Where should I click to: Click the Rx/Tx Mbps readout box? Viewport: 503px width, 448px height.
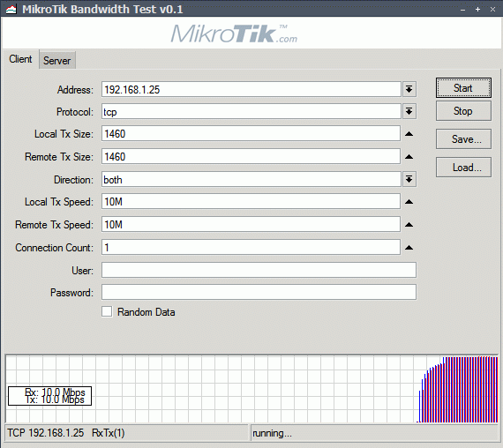(x=49, y=396)
